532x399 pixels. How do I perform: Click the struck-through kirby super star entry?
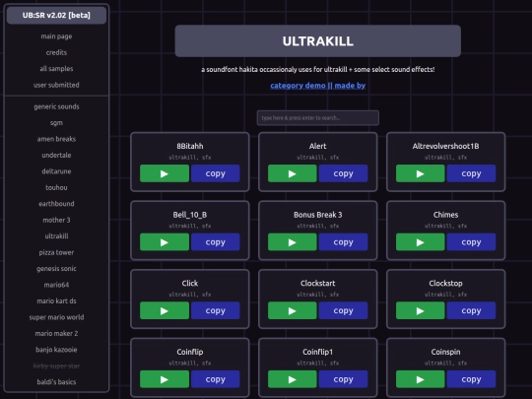56,366
